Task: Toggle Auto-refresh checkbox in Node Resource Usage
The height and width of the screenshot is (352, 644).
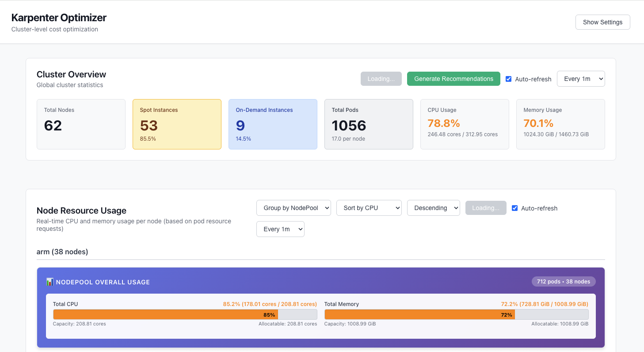Action: pyautogui.click(x=514, y=208)
